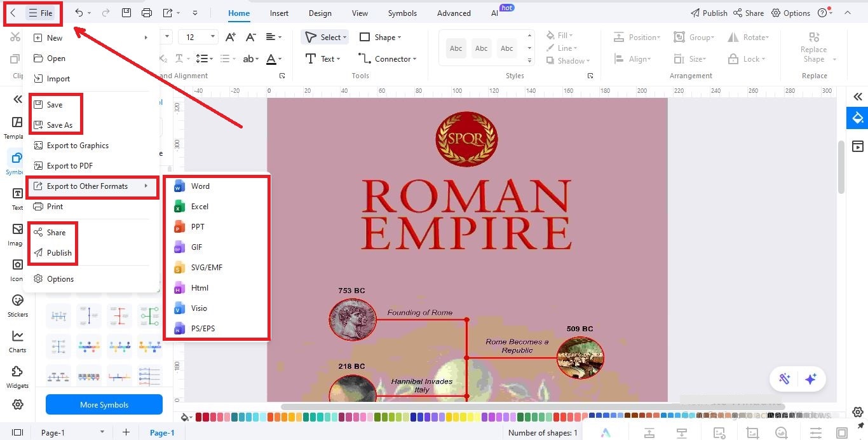Image resolution: width=868 pixels, height=440 pixels.
Task: Collapse the left symbol panel with the double chevron
Action: point(17,99)
